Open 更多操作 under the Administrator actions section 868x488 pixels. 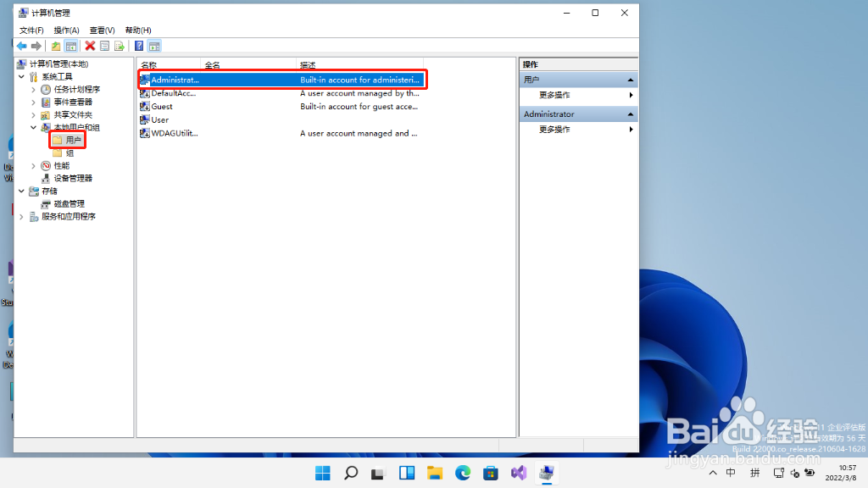click(554, 130)
